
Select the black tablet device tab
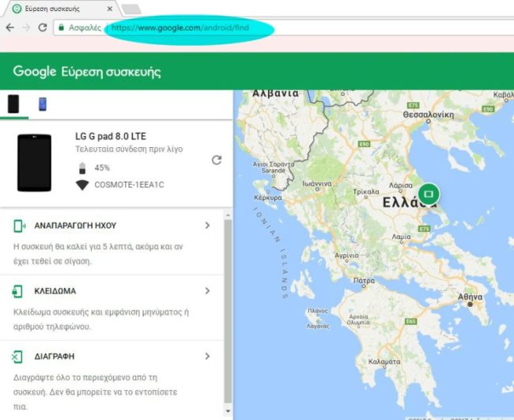[x=13, y=104]
